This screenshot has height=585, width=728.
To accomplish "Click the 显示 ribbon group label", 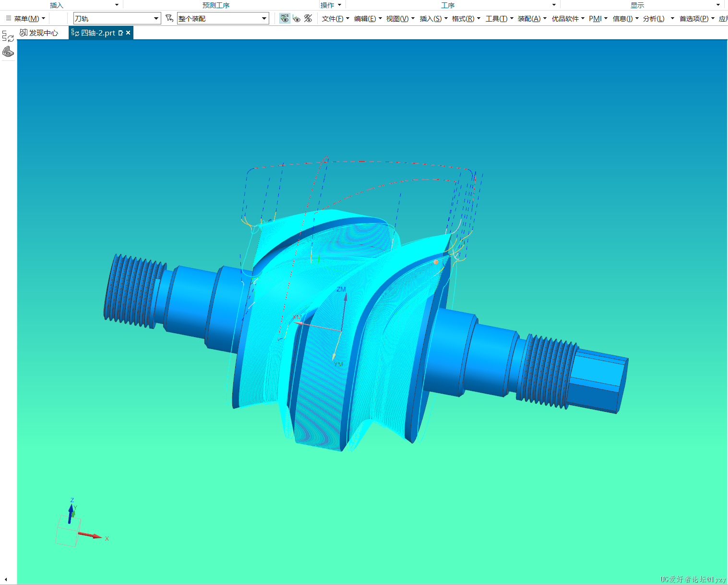I will click(637, 5).
